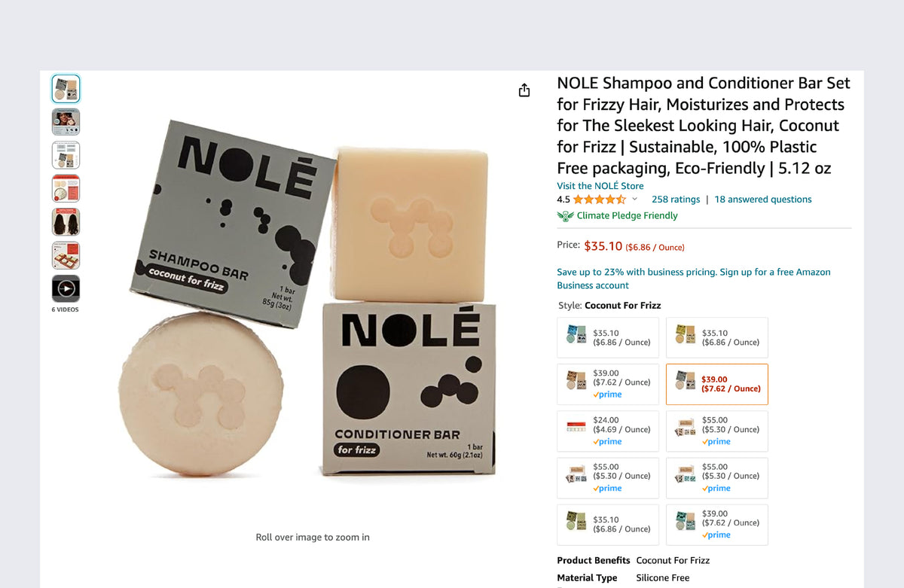The height and width of the screenshot is (588, 904).
Task: Show the red ingredients infographic thumbnail
Action: 66,188
